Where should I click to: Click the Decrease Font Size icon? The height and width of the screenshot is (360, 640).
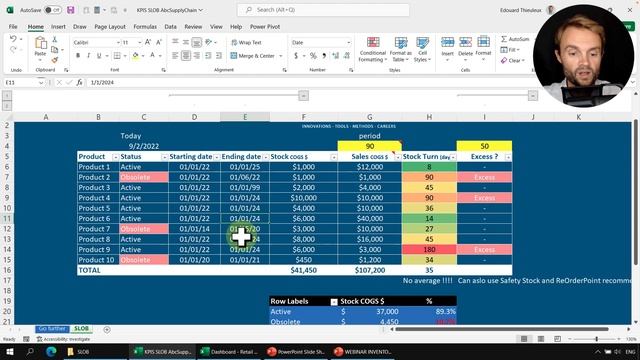pyautogui.click(x=159, y=42)
